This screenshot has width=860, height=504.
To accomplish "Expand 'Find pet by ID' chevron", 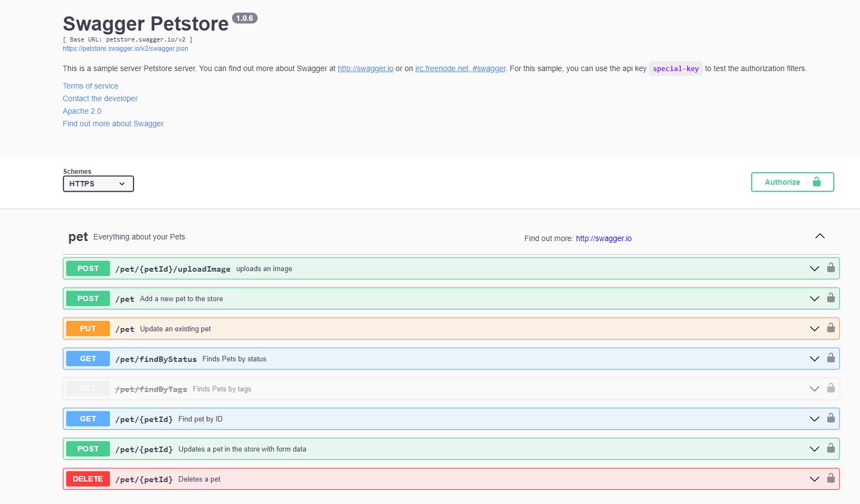I will 814,419.
